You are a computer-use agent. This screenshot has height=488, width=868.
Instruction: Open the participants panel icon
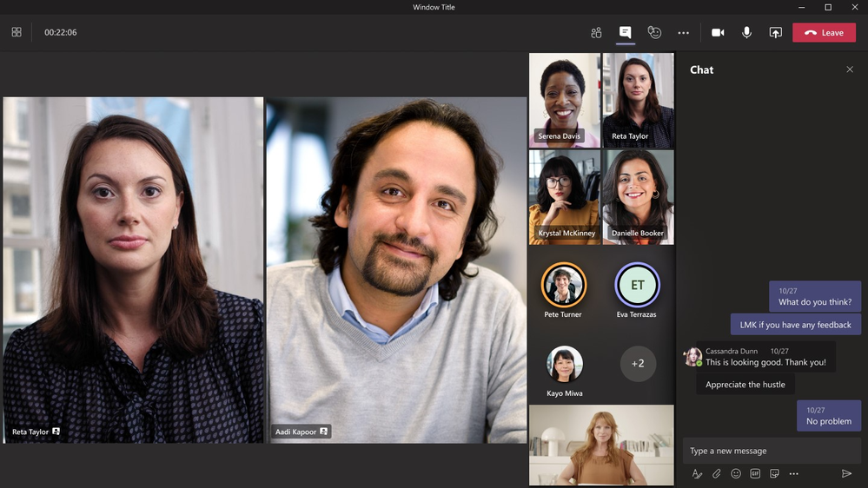(596, 33)
